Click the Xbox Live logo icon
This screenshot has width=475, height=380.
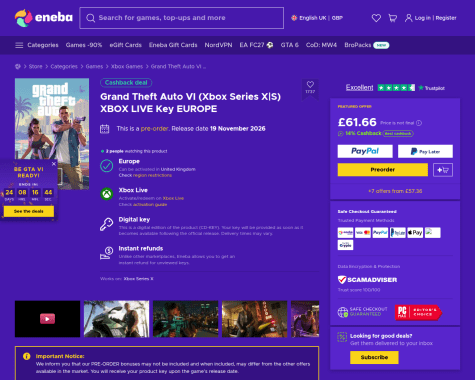tap(107, 194)
